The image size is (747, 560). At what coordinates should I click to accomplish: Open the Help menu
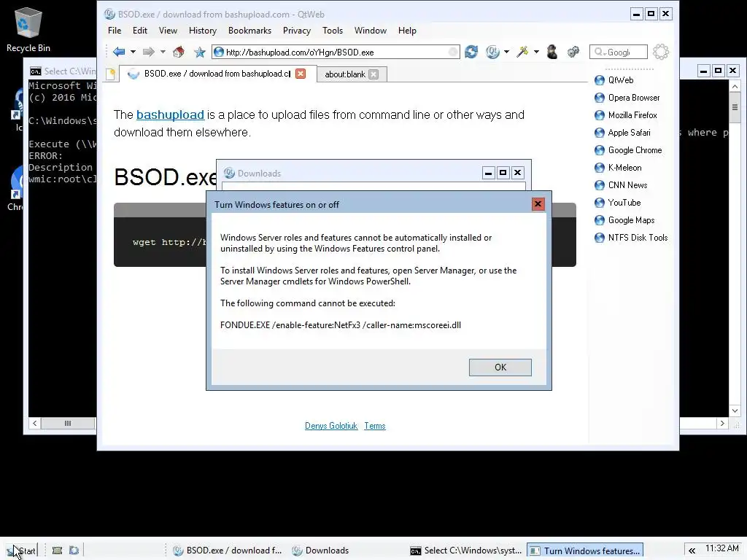pyautogui.click(x=407, y=31)
